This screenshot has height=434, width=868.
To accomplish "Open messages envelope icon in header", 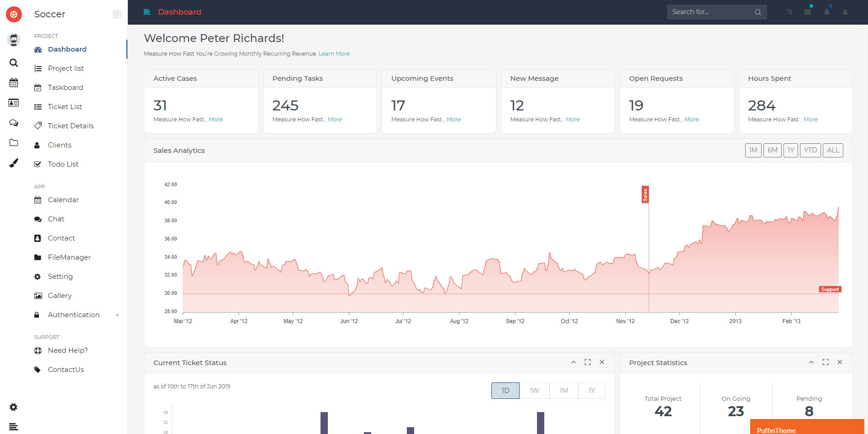I will tap(808, 12).
